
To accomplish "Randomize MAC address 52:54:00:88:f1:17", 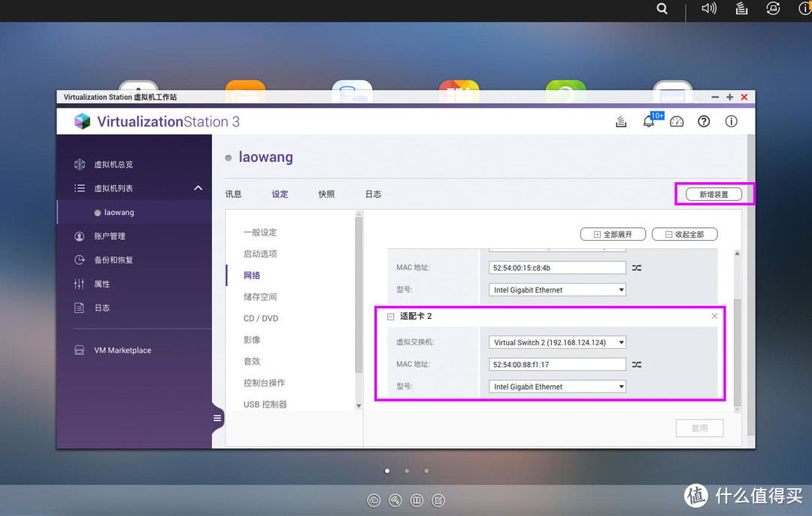I will click(637, 365).
